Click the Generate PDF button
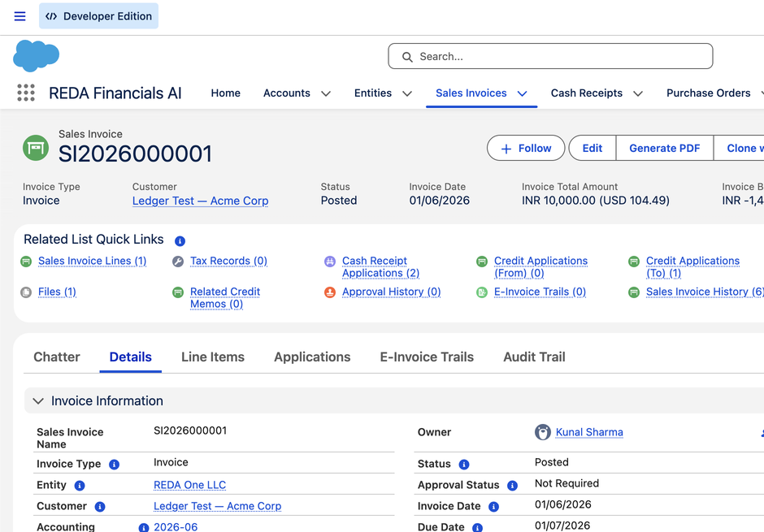 (x=665, y=148)
